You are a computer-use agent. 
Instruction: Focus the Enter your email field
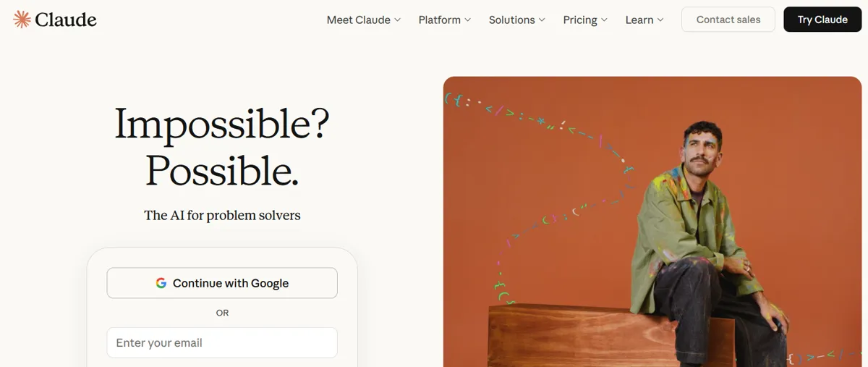[222, 342]
